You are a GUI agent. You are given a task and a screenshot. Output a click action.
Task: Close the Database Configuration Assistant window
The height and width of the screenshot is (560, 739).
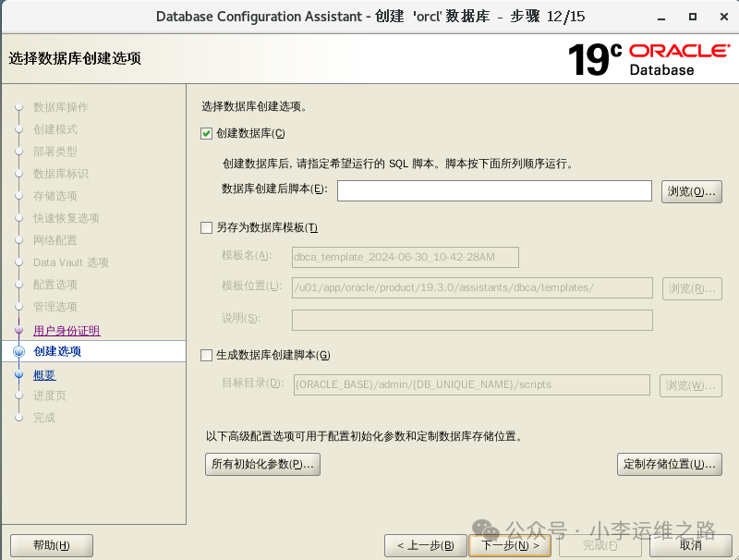[x=724, y=17]
